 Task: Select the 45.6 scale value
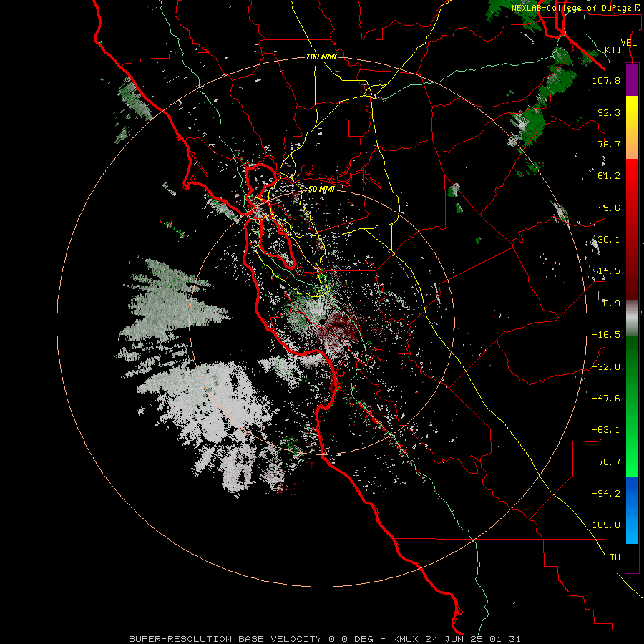[x=609, y=208]
